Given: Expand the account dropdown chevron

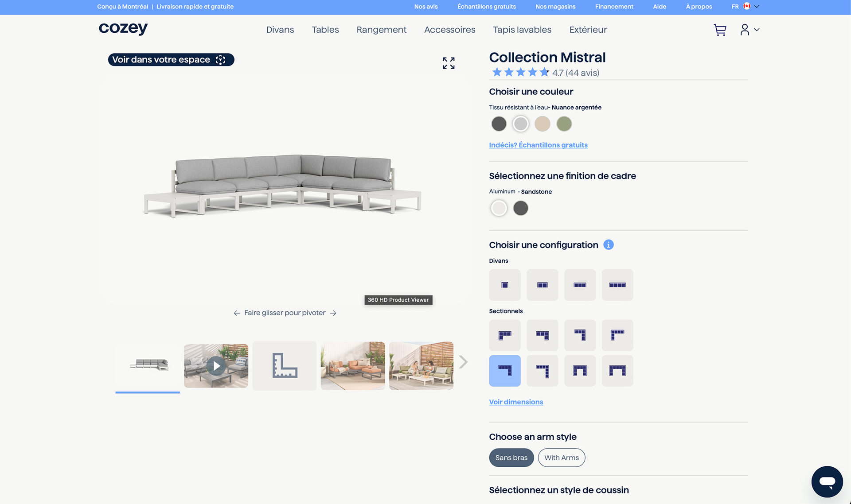Looking at the screenshot, I should point(757,30).
